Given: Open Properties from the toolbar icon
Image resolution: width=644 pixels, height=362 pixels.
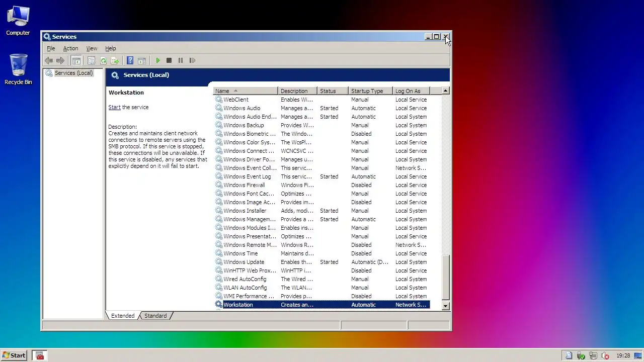Looking at the screenshot, I should pyautogui.click(x=92, y=60).
